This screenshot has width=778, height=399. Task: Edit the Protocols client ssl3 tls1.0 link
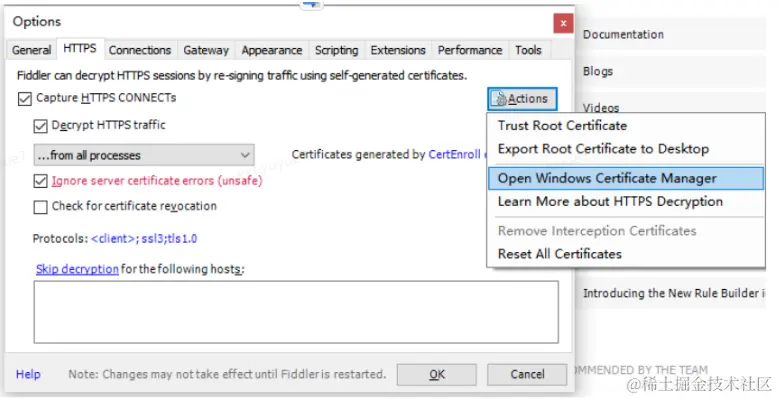point(144,239)
